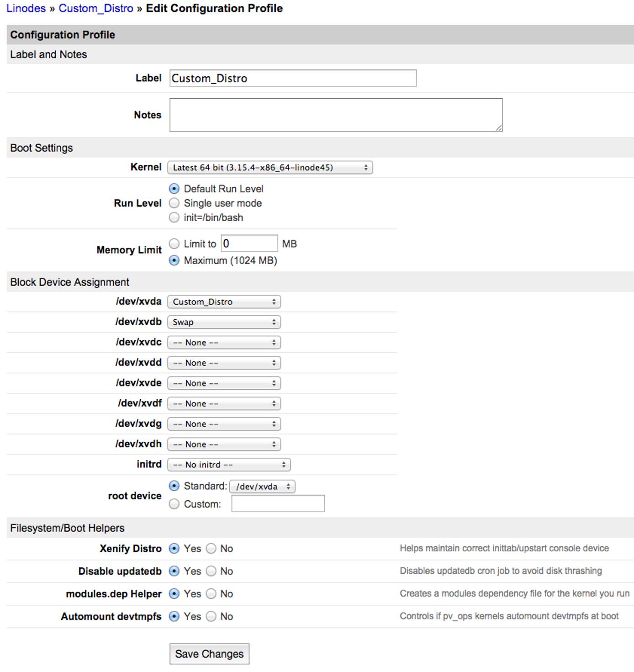Image resolution: width=634 pixels, height=672 pixels.
Task: Select init=/bin/bash run level
Action: [x=174, y=217]
